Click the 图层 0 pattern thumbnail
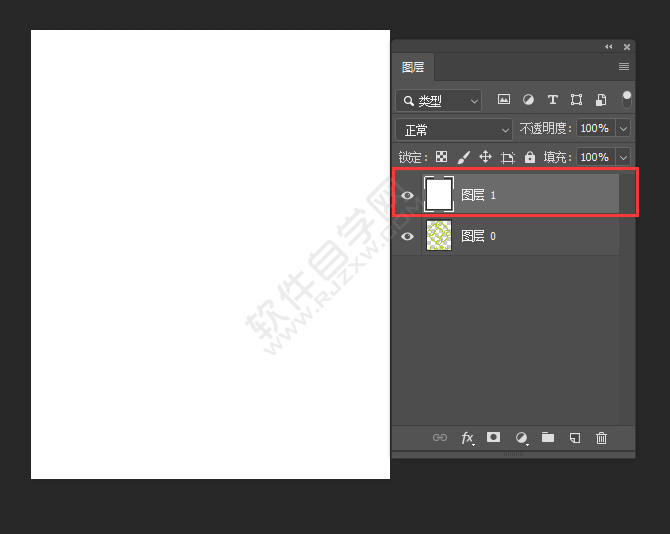The height and width of the screenshot is (534, 670). 439,235
